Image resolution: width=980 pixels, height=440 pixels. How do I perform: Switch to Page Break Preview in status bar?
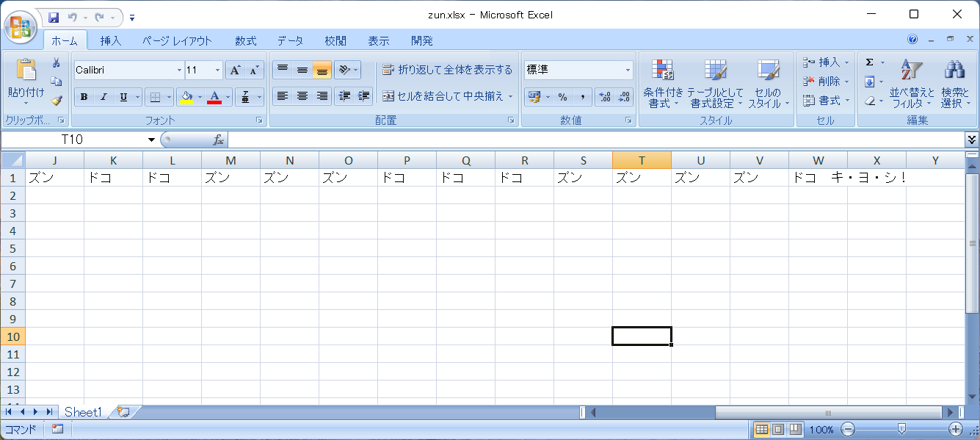[795, 430]
